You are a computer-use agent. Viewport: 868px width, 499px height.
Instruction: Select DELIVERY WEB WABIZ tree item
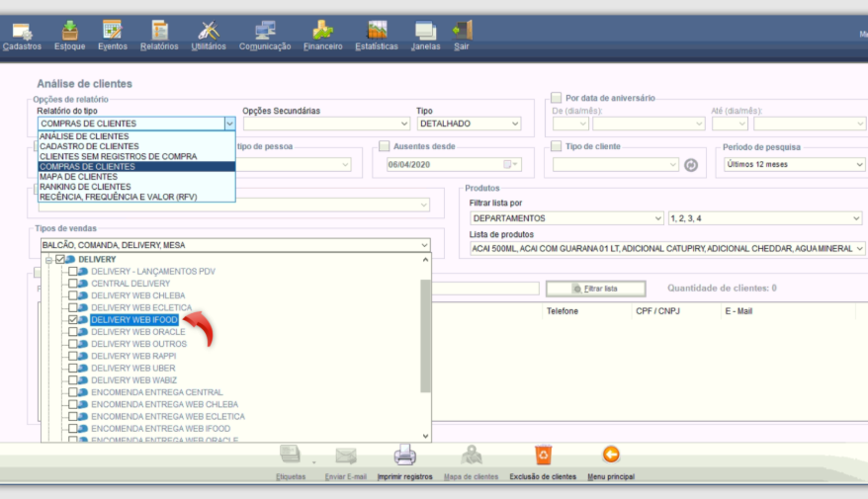click(134, 380)
